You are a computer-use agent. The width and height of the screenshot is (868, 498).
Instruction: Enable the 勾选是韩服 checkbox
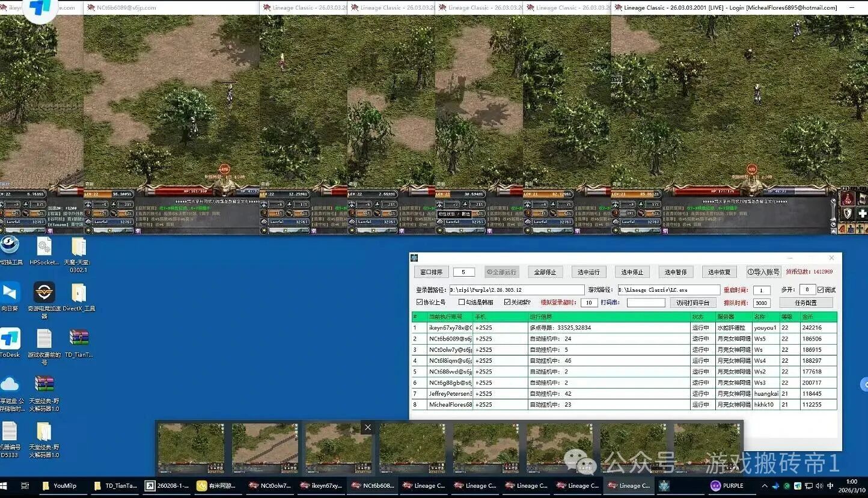pos(462,303)
